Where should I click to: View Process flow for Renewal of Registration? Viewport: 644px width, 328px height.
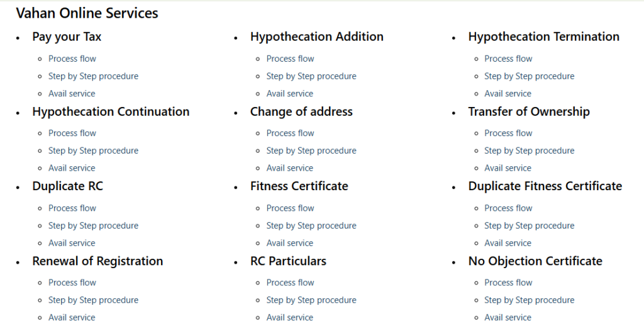coord(72,283)
